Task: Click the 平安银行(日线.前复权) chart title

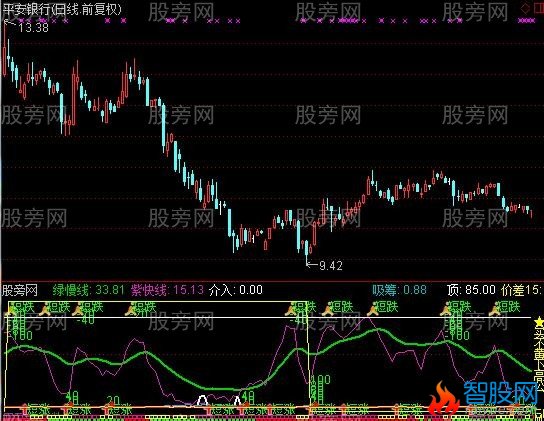Action: pyautogui.click(x=62, y=9)
